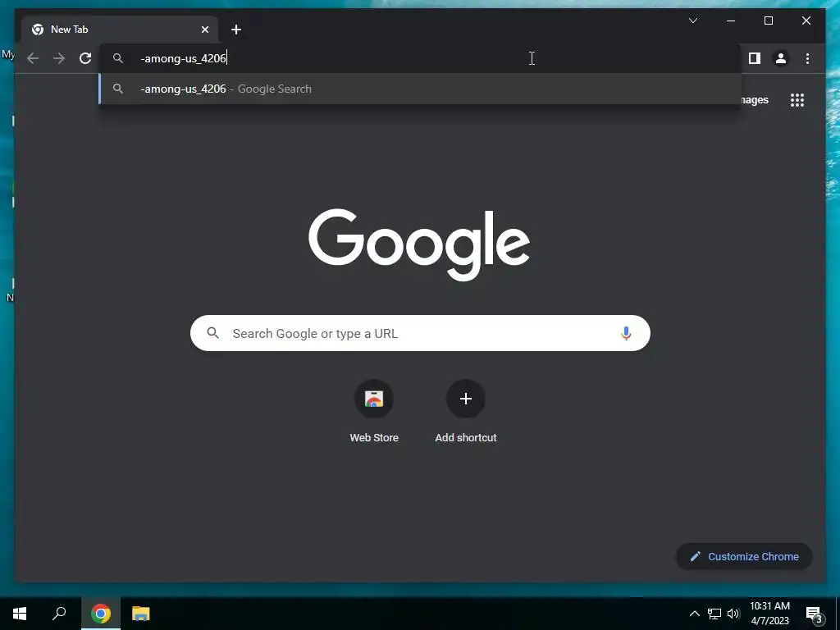Open the Windows Start menu
This screenshot has width=840, height=630.
click(20, 614)
